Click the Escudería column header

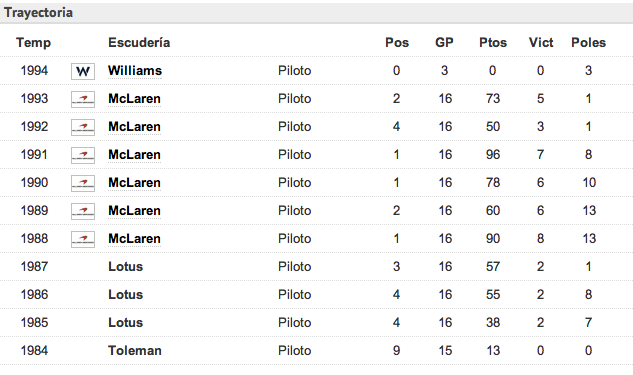click(139, 42)
